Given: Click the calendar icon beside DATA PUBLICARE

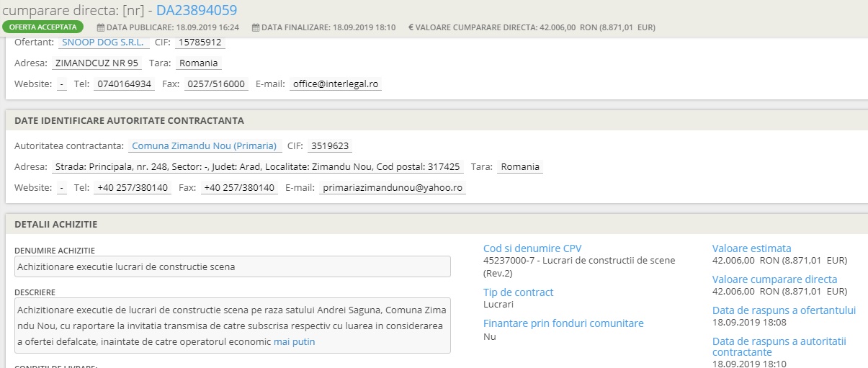Looking at the screenshot, I should 100,27.
